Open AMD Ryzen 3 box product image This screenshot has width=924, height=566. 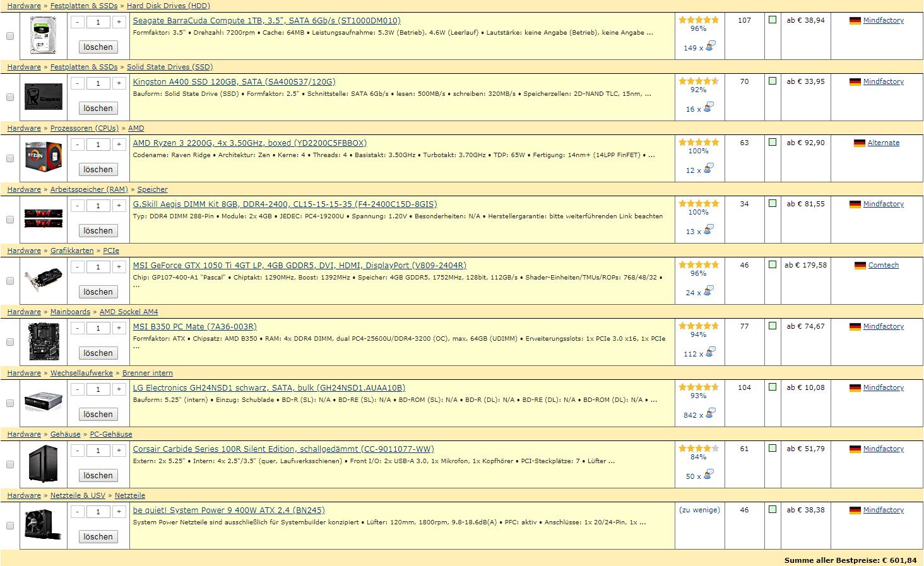click(44, 158)
